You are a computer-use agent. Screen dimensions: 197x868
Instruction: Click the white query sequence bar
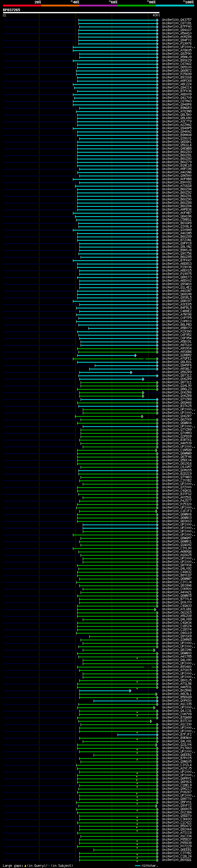tap(81, 12)
